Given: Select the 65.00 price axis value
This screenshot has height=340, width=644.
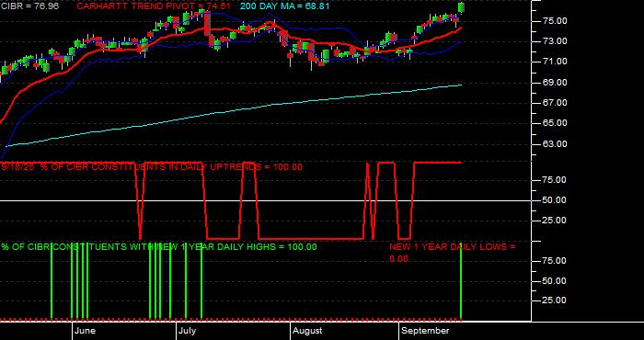Looking at the screenshot, I should pos(555,123).
